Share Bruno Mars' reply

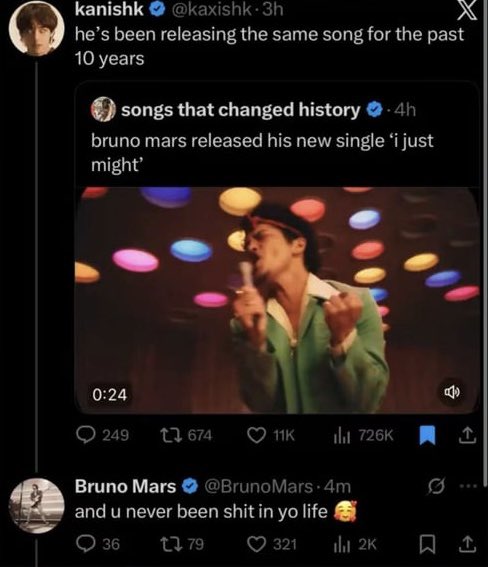tap(467, 544)
